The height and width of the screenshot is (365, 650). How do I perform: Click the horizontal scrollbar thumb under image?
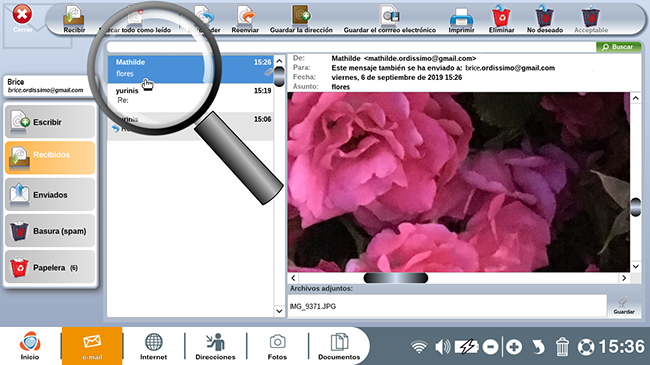[x=396, y=278]
